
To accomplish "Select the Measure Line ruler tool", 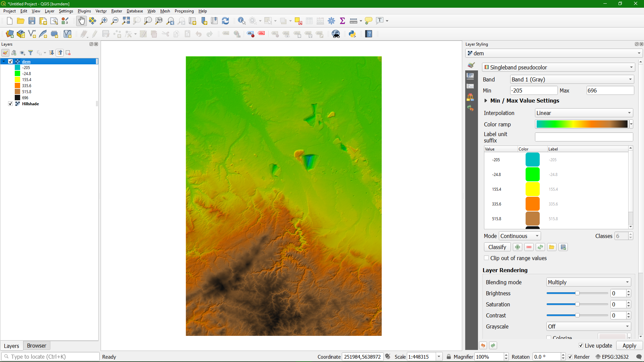I will point(353,21).
